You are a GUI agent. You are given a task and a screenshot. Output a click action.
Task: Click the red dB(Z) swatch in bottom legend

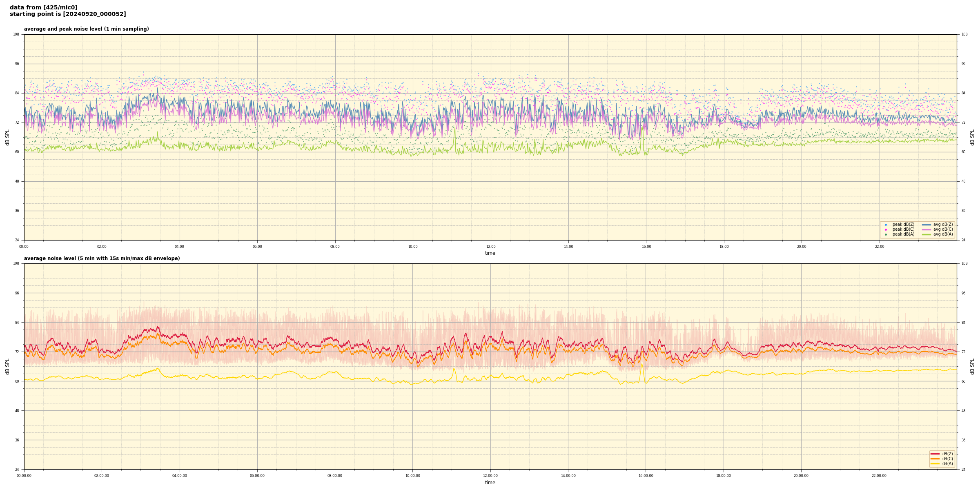pyautogui.click(x=935, y=454)
